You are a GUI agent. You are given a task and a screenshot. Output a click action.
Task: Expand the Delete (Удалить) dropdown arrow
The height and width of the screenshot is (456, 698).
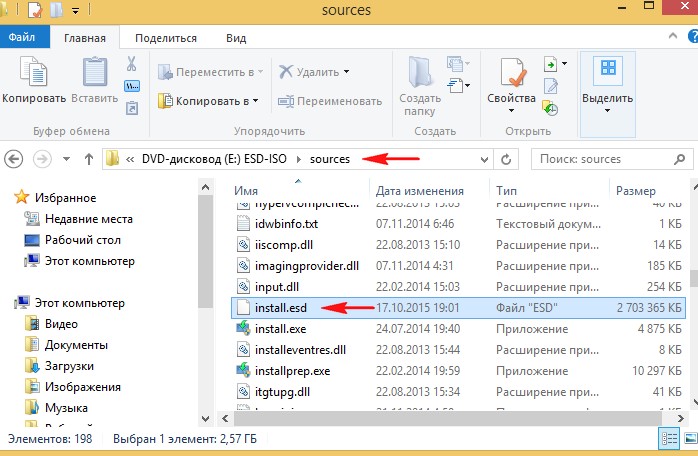point(347,72)
